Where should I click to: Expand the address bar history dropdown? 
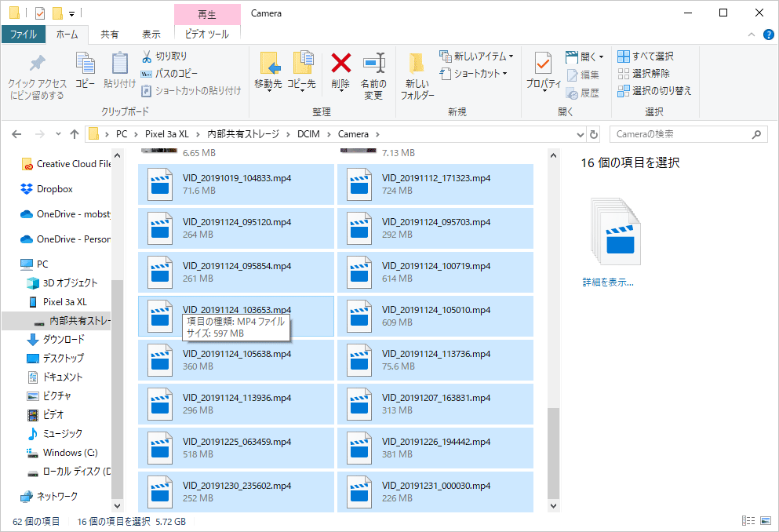[581, 135]
